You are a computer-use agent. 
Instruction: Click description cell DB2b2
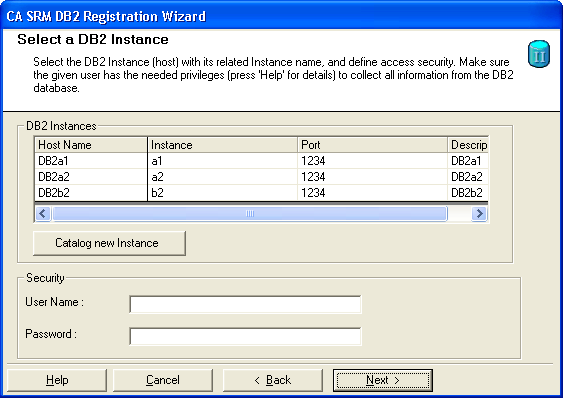(x=468, y=193)
